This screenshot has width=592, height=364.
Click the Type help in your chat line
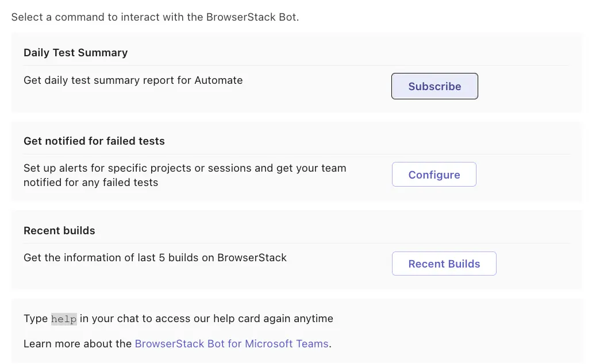pyautogui.click(x=178, y=318)
